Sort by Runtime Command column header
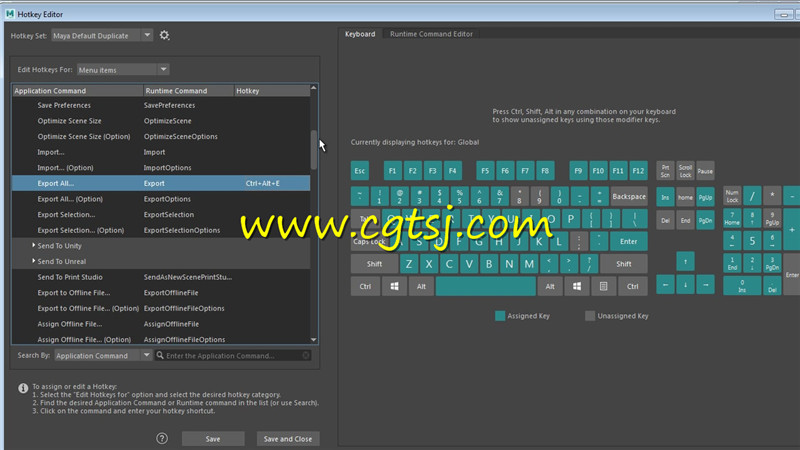This screenshot has width=800, height=450. click(x=188, y=91)
